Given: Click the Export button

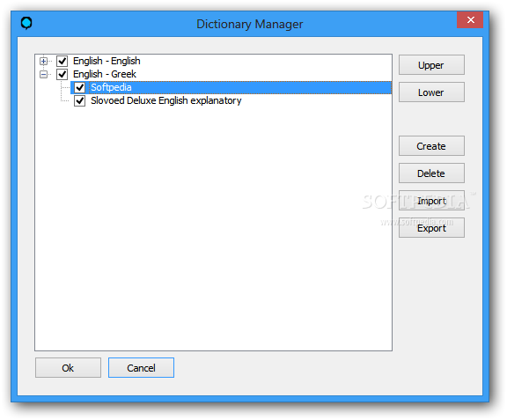Looking at the screenshot, I should (431, 228).
